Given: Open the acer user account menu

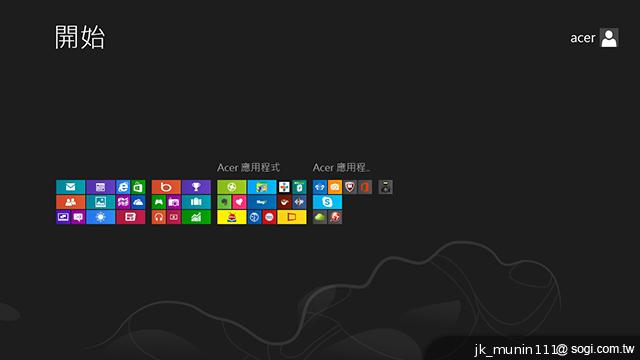Looking at the screenshot, I should [x=594, y=38].
